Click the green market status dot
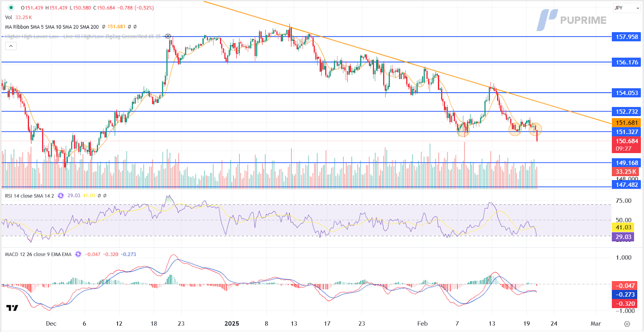 click(x=11, y=8)
